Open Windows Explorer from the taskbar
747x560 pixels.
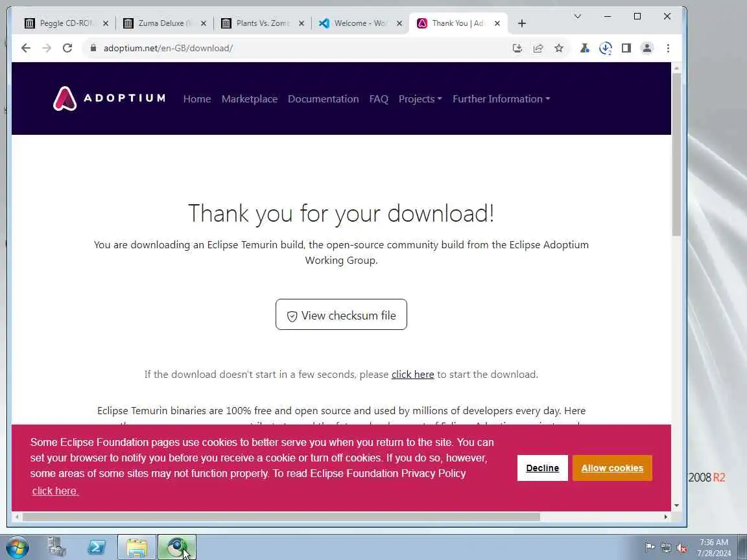click(x=137, y=547)
